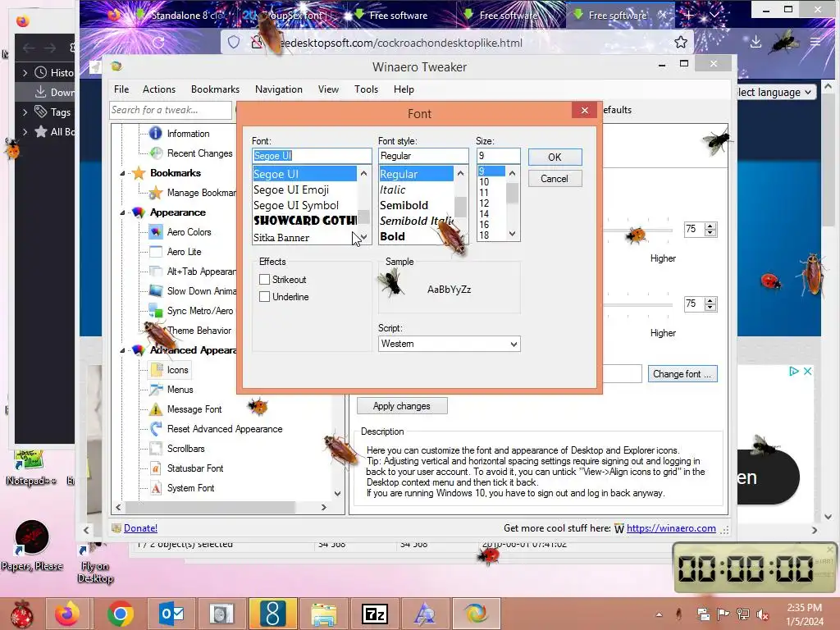Click the Change font button
The height and width of the screenshot is (630, 840).
(x=682, y=374)
